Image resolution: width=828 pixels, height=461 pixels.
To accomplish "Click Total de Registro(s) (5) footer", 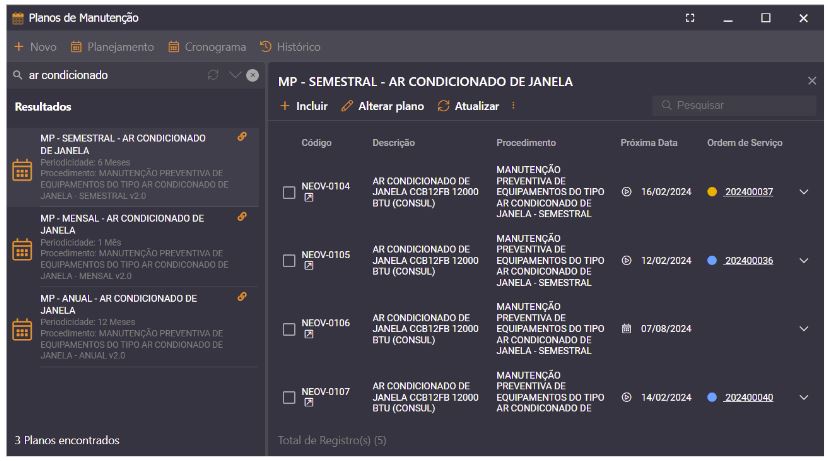I will coord(332,440).
